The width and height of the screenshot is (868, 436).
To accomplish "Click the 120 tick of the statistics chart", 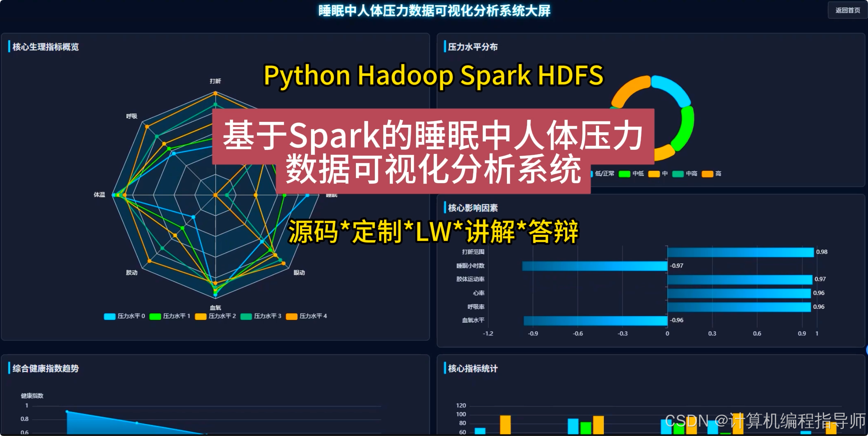I will (461, 406).
